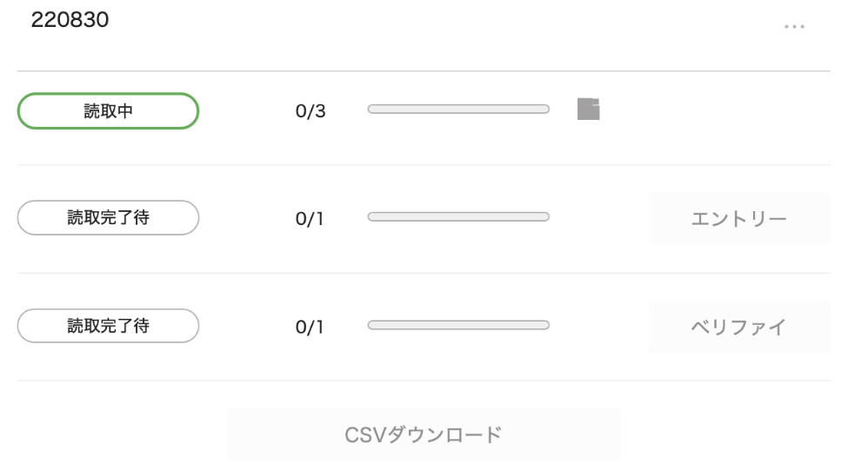Click the progress bar in ベリファイ row
Viewport: 868px width, 471px height.
click(458, 325)
